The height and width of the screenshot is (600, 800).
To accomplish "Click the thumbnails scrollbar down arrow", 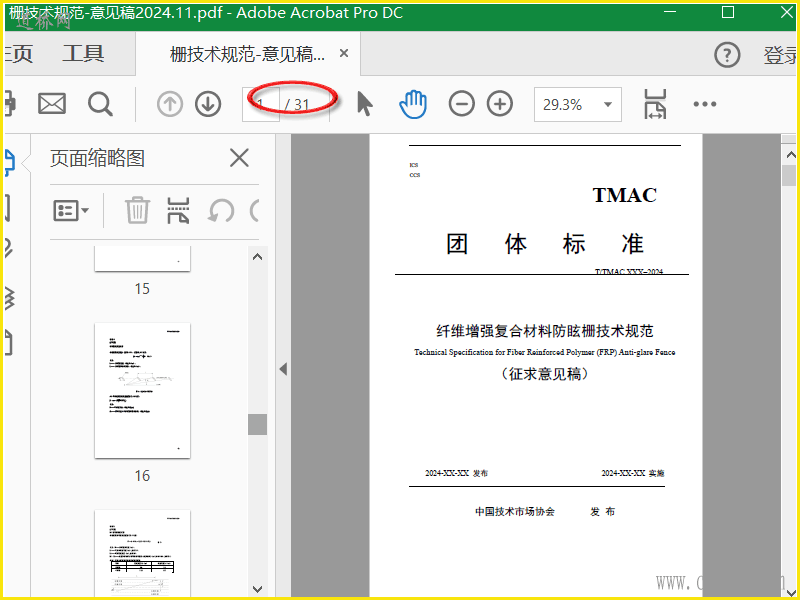I will (x=258, y=589).
